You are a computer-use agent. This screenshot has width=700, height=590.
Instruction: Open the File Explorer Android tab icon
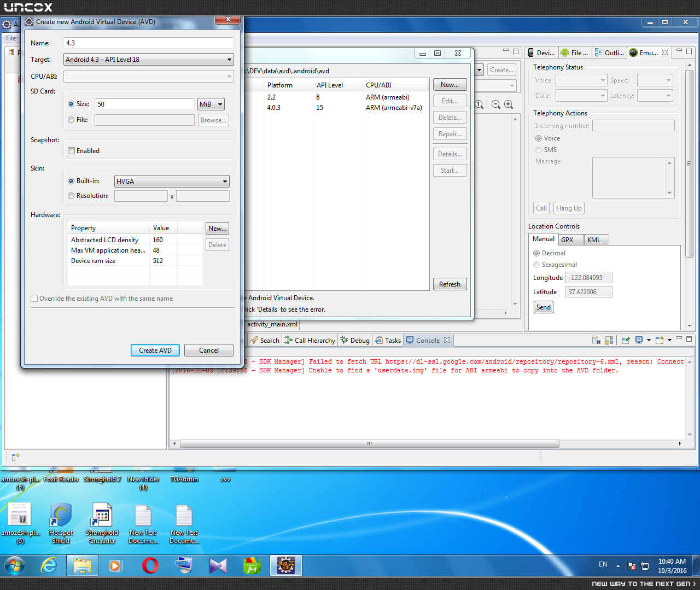click(x=565, y=52)
